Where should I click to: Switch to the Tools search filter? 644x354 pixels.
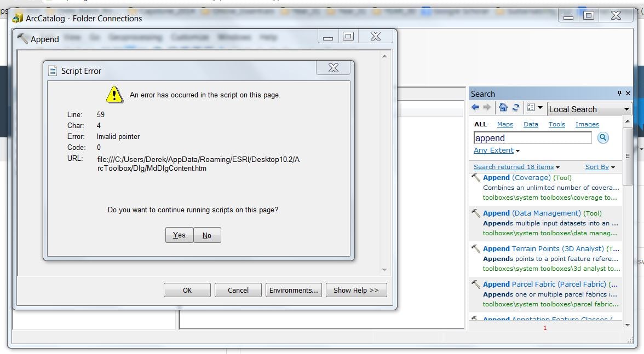(x=556, y=124)
